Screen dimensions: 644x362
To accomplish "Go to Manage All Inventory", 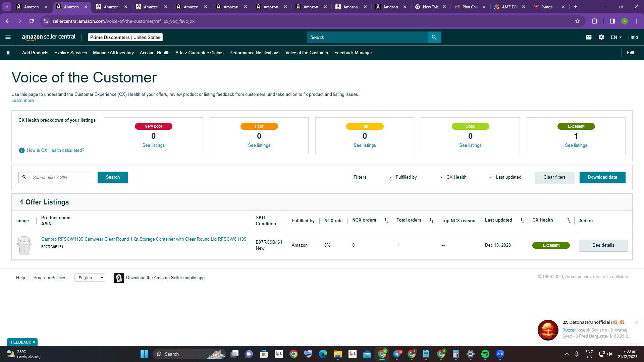I will (x=113, y=53).
